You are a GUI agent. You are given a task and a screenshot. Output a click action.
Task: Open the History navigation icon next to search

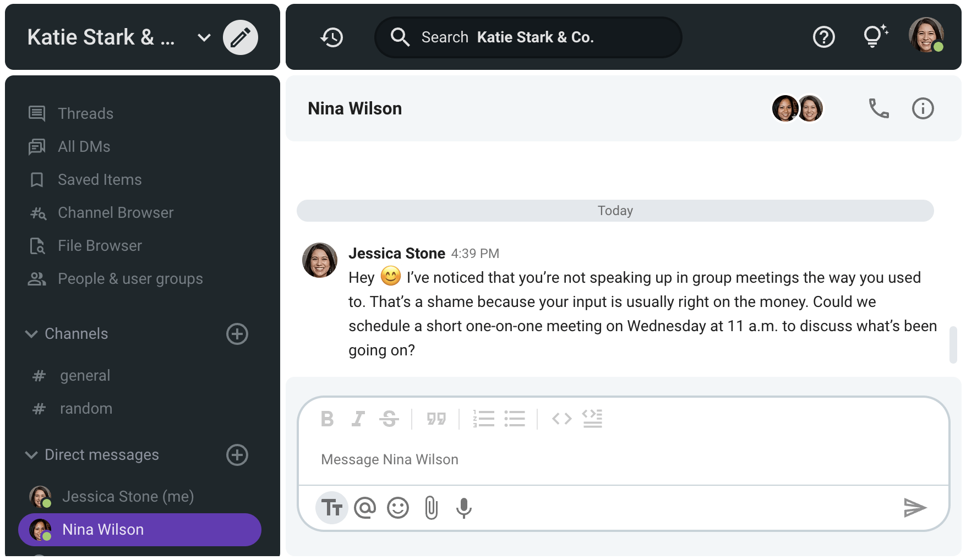tap(331, 37)
